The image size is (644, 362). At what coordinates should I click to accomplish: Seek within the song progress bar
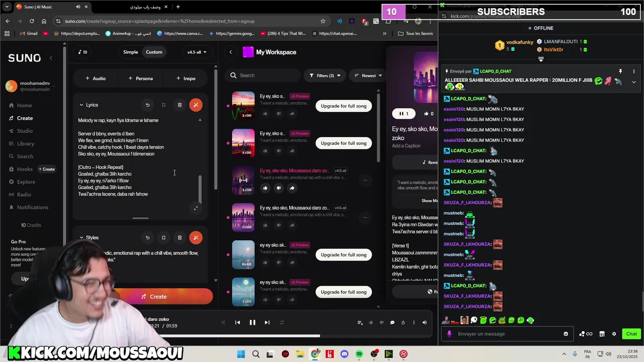[x=216, y=336]
